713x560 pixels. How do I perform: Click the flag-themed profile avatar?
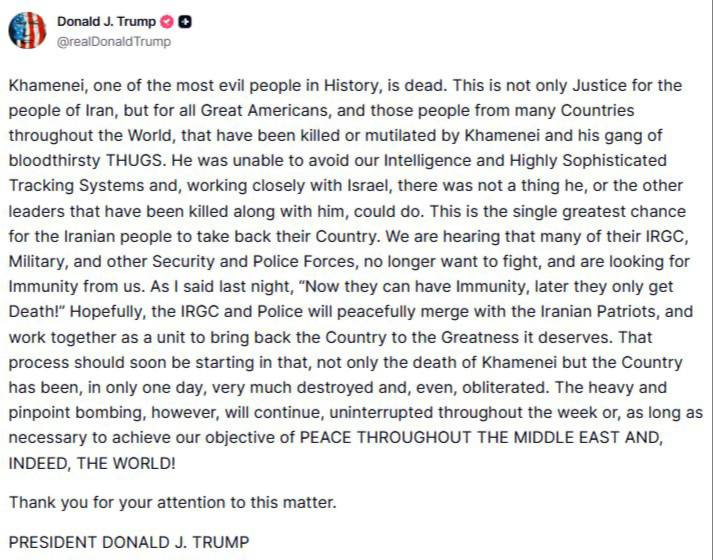pos(26,31)
